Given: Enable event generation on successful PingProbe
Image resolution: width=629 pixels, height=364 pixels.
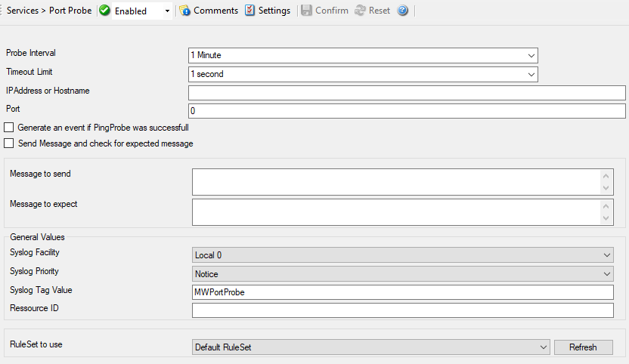Looking at the screenshot, I should pyautogui.click(x=9, y=128).
